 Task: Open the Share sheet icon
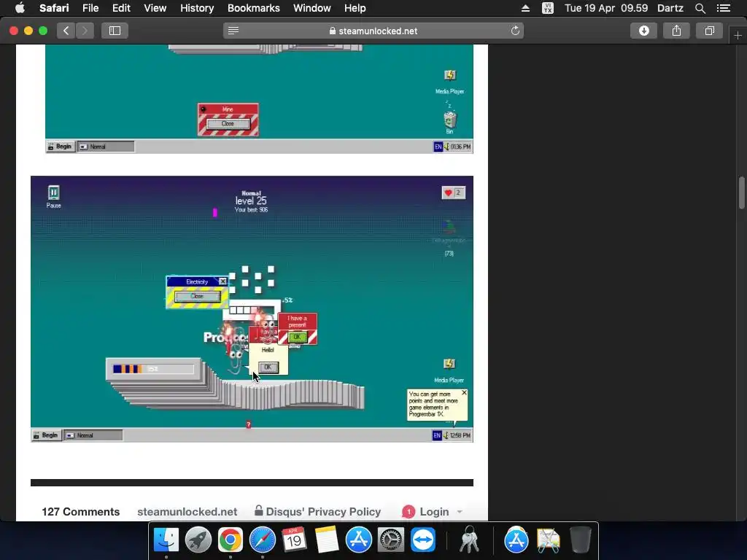point(676,31)
